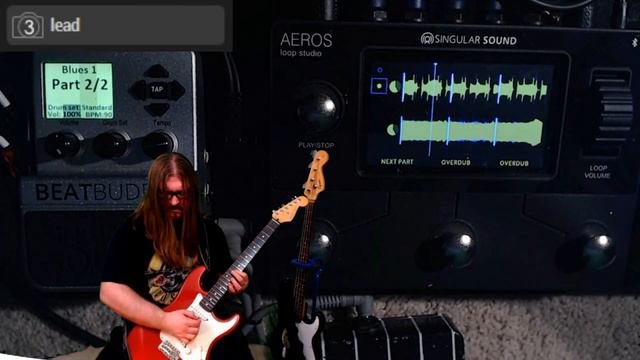Viewport: 640px width, 360px height.
Task: Click the camera 3 icon beside lead
Action: click(27, 25)
